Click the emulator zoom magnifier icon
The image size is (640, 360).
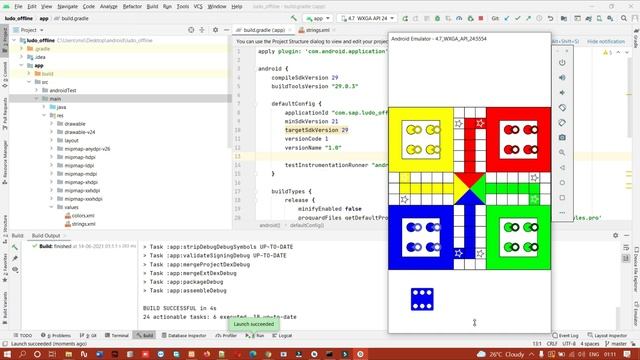(x=562, y=152)
